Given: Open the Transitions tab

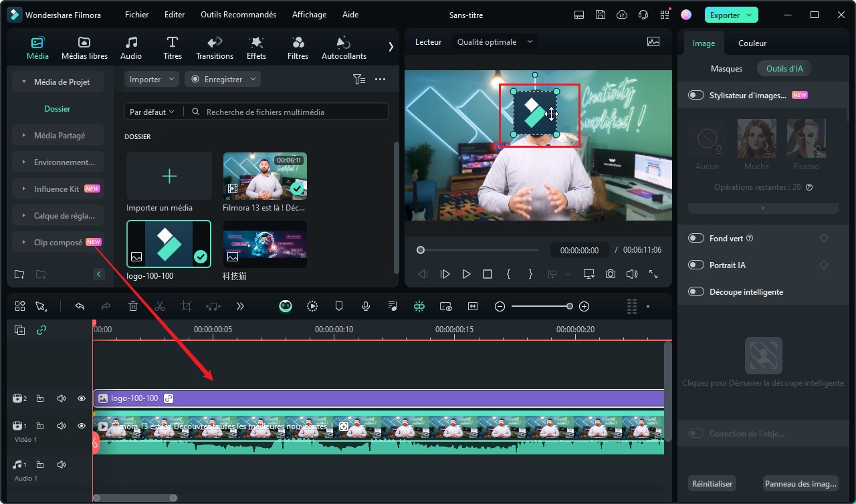Looking at the screenshot, I should tap(215, 48).
